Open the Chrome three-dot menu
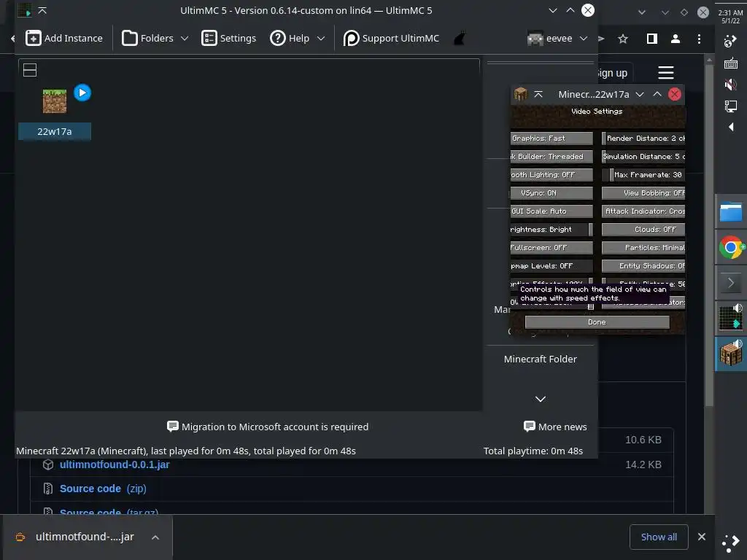Screen dimensions: 747x560 coord(699,39)
